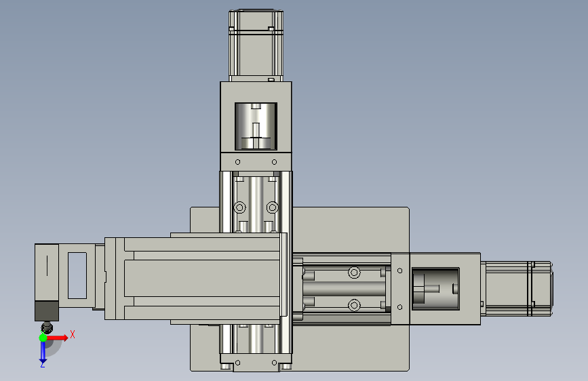Click the blue Z axis arrow
Screen dimensions: 588x381
(x=43, y=353)
